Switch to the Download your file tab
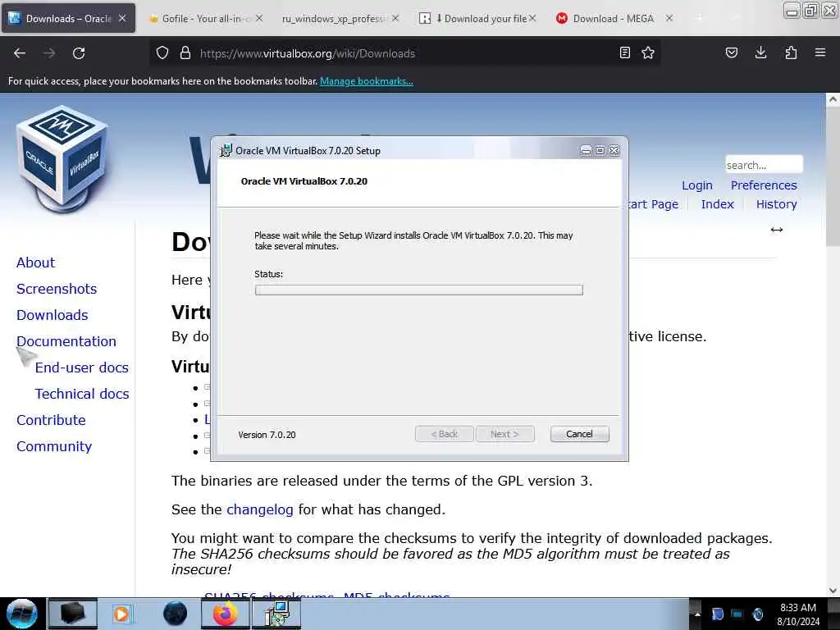The height and width of the screenshot is (630, 840). pyautogui.click(x=477, y=18)
